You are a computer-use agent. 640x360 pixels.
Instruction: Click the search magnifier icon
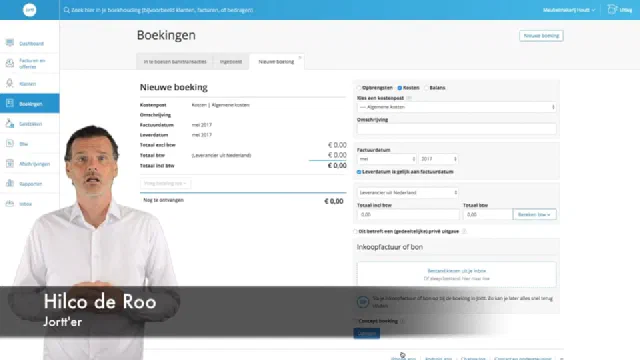tap(67, 10)
